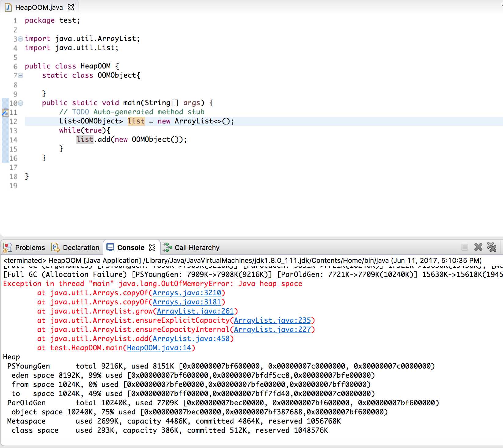
Task: Collapse the import block on line 3
Action: (x=20, y=39)
